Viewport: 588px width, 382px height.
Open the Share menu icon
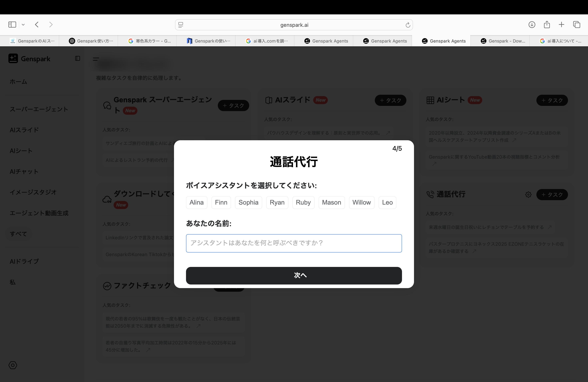click(547, 24)
